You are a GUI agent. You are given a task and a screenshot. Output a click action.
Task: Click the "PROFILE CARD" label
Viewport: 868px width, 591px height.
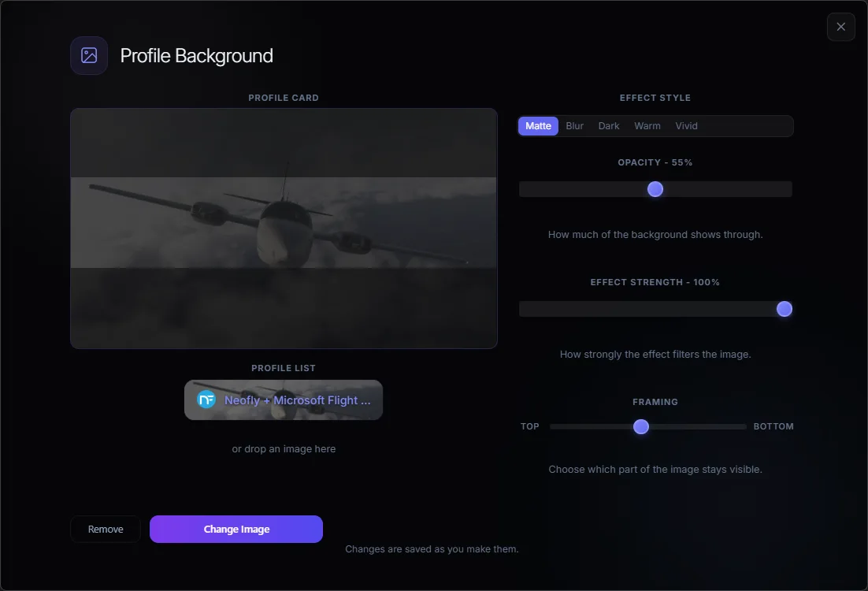pyautogui.click(x=284, y=98)
